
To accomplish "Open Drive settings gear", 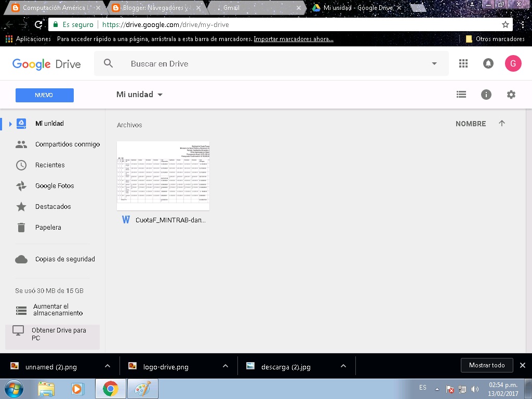I will point(511,94).
